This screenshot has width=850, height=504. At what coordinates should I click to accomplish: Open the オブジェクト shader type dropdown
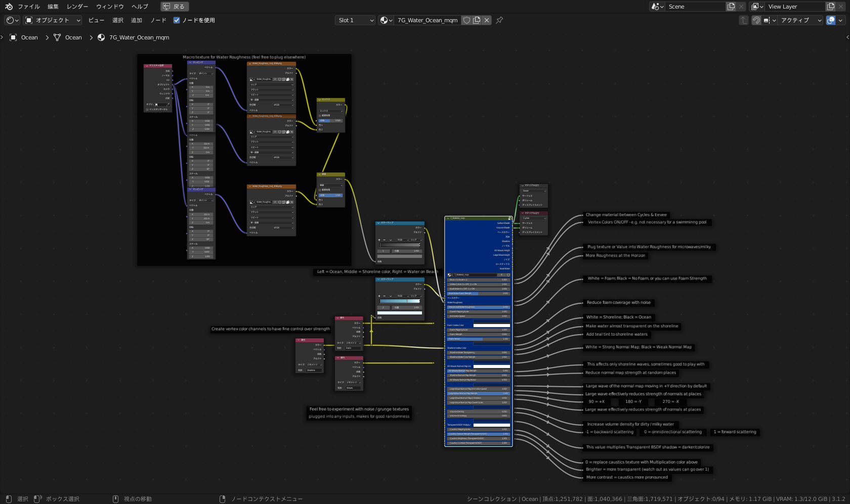[x=53, y=20]
